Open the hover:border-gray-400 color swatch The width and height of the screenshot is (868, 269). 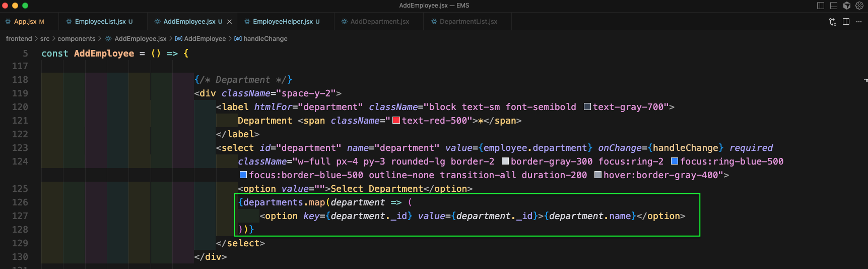pos(598,175)
